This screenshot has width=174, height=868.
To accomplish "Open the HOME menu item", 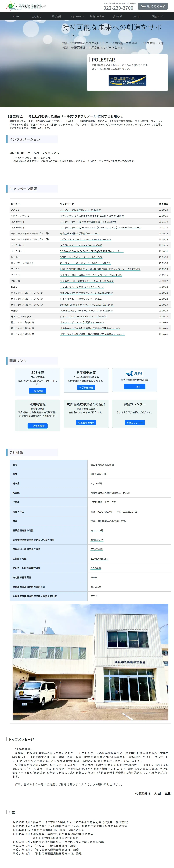I will (16, 16).
